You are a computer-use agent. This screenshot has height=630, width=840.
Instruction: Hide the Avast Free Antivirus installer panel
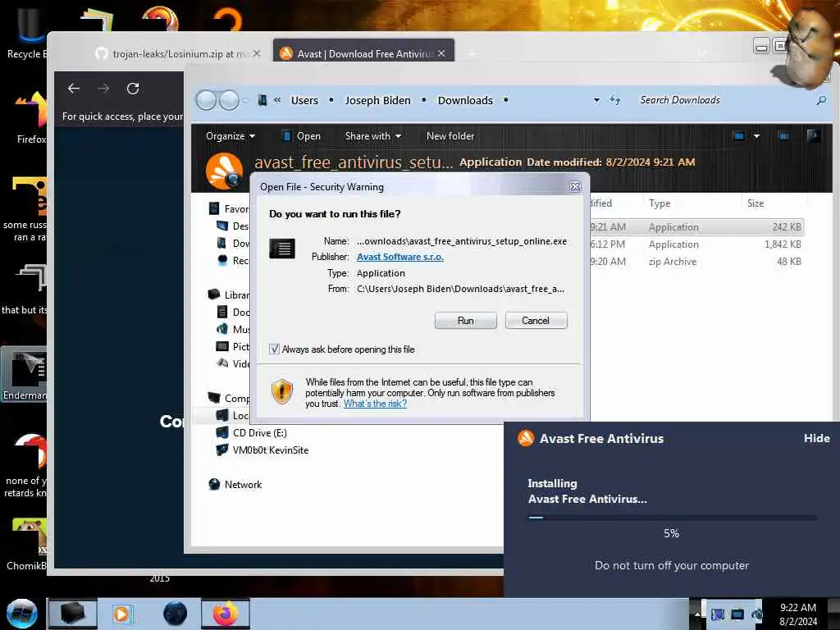point(816,438)
